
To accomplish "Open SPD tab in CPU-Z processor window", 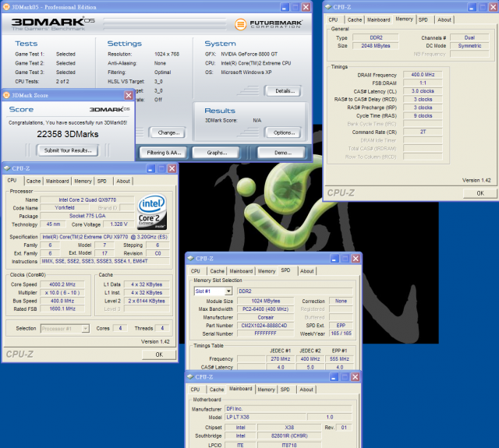I will click(102, 181).
